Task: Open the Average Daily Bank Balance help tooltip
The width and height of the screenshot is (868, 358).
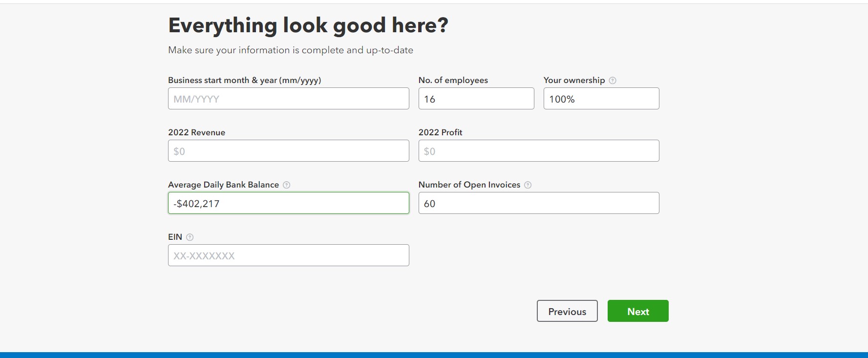Action: tap(287, 185)
